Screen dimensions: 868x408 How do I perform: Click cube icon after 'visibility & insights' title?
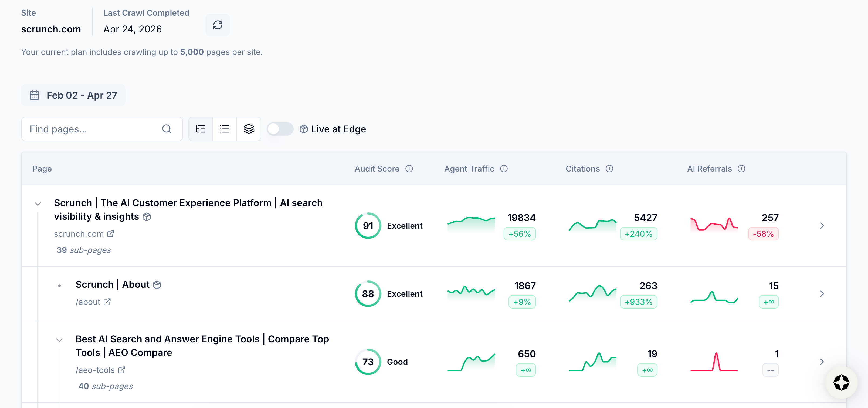(147, 217)
